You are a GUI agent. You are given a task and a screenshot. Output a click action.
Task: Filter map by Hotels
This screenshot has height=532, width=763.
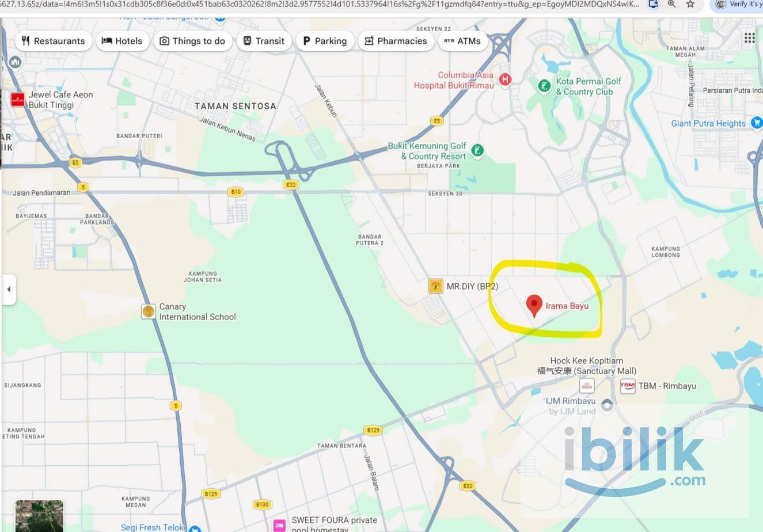point(122,41)
